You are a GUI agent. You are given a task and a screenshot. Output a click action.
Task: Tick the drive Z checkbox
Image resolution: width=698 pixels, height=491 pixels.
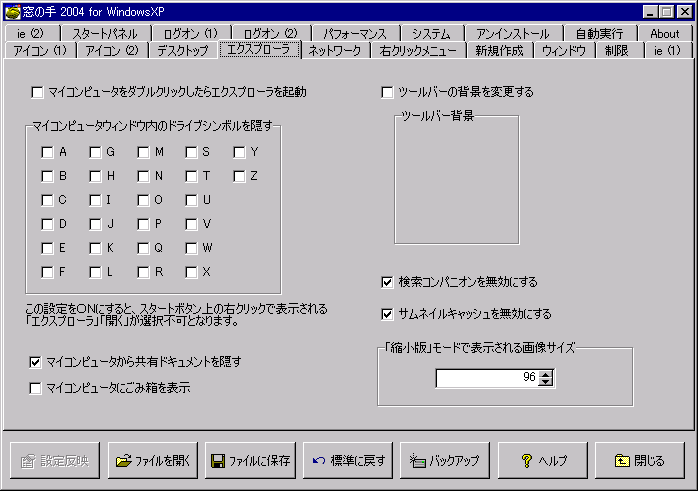(x=239, y=176)
